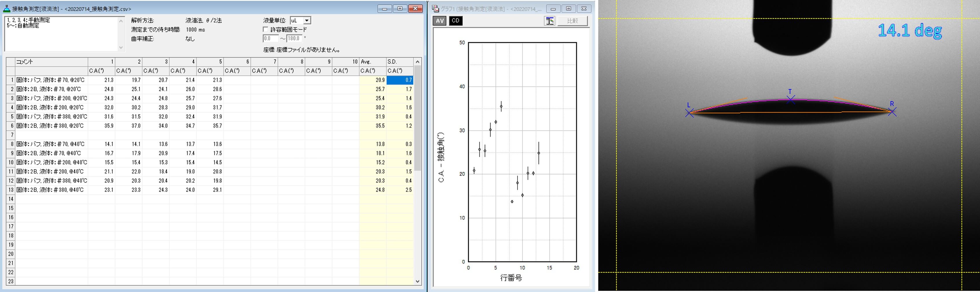Maximize the graph window
The height and width of the screenshot is (292, 980).
coord(568,9)
